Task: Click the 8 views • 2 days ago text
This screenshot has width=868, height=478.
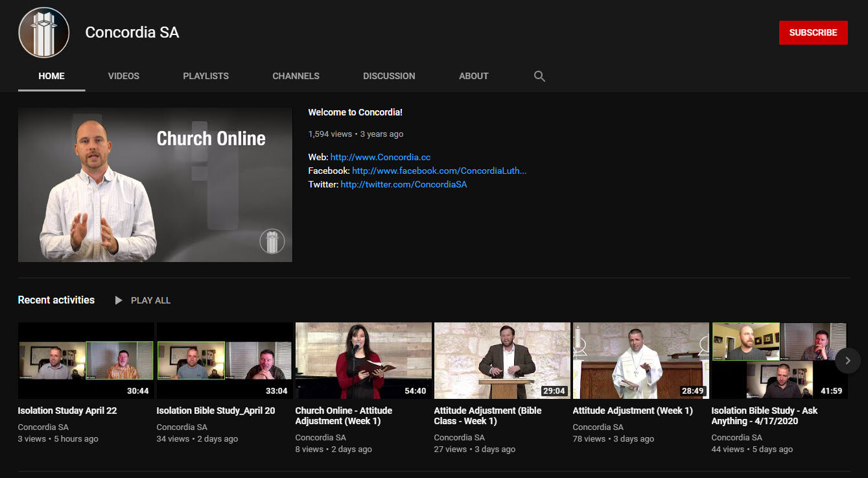Action: click(x=334, y=449)
